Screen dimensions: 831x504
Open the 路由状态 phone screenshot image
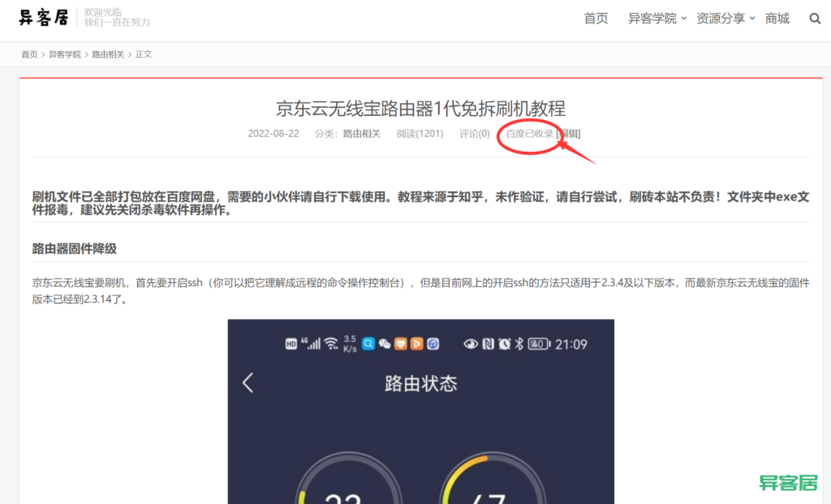click(x=421, y=411)
